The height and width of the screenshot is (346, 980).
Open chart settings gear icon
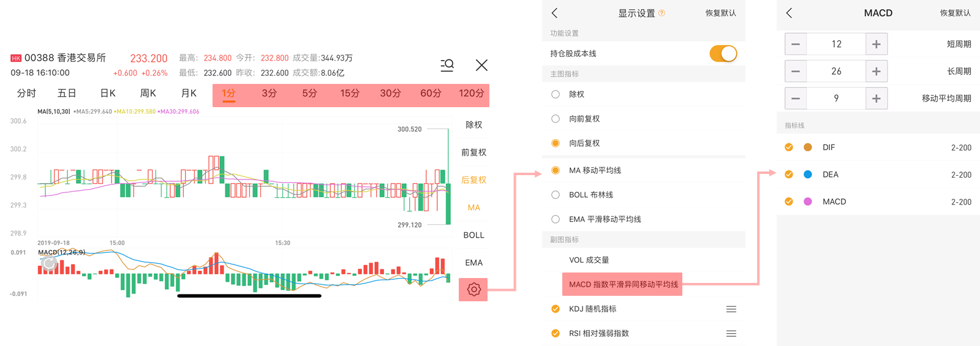pyautogui.click(x=473, y=289)
